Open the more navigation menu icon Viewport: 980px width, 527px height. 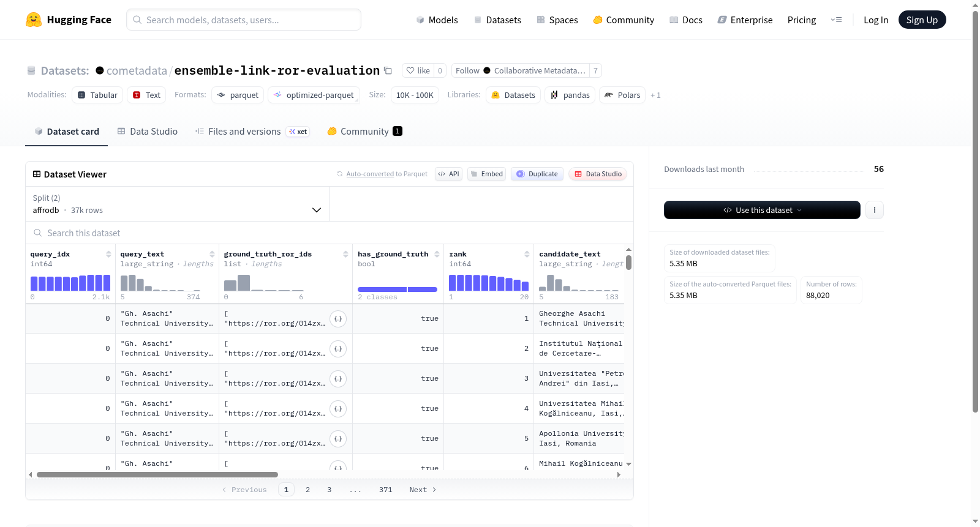[836, 20]
